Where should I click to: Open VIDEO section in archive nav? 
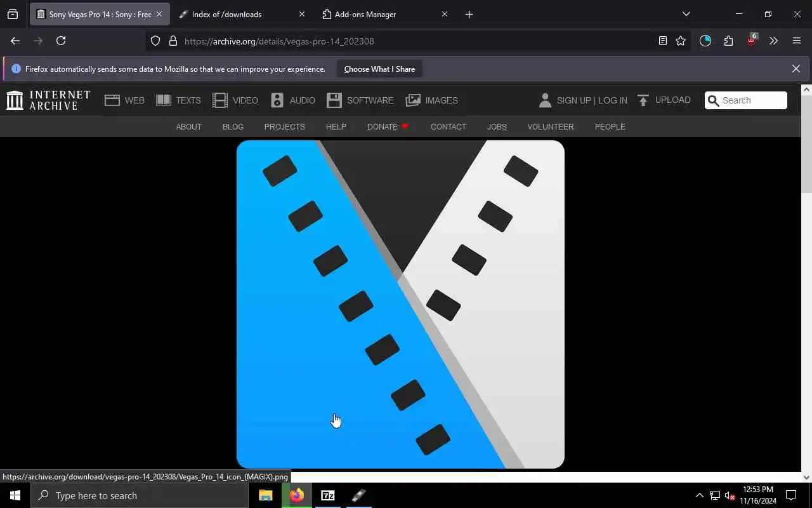[x=235, y=100]
